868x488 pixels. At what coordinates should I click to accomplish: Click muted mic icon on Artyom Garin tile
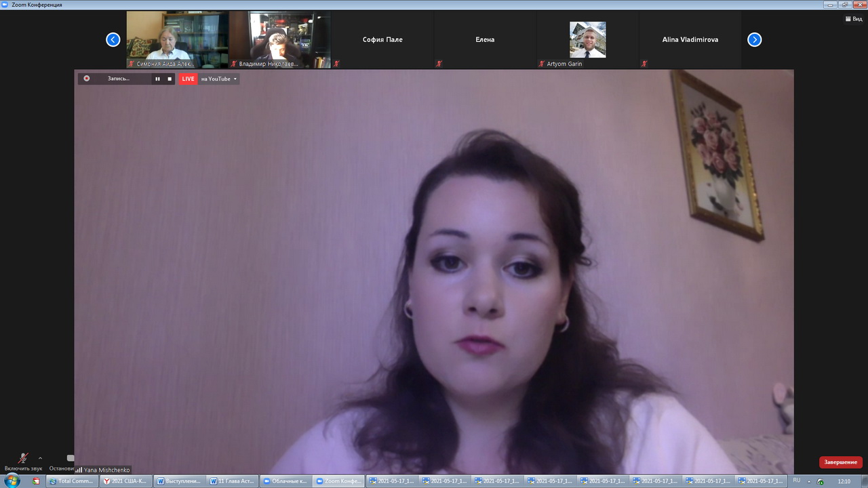click(541, 64)
